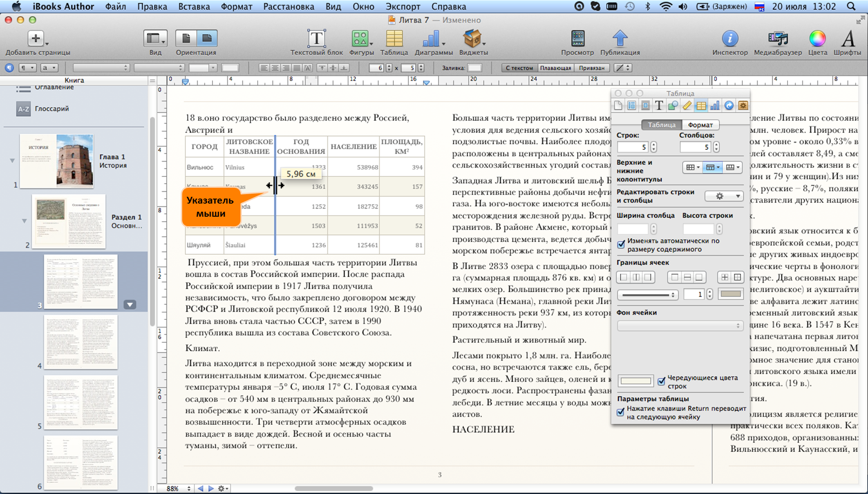Image resolution: width=868 pixels, height=494 pixels.
Task: Toggle 'Нажатие клавиши Return' checkbox
Action: tap(621, 412)
